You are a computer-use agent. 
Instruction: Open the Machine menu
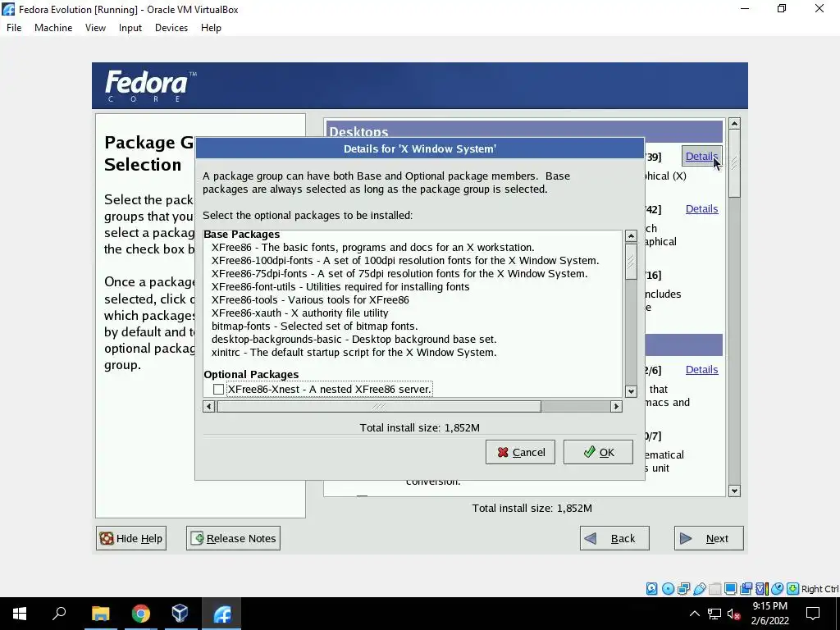[x=53, y=28]
